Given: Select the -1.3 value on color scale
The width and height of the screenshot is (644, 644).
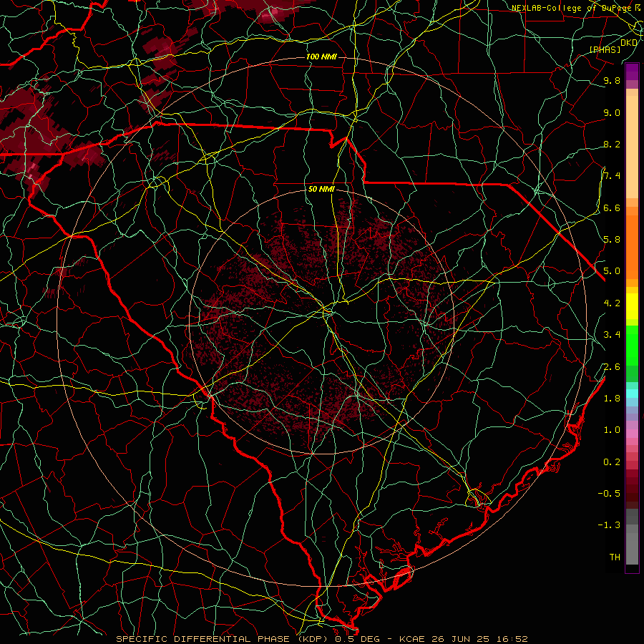Looking at the screenshot, I should (610, 525).
